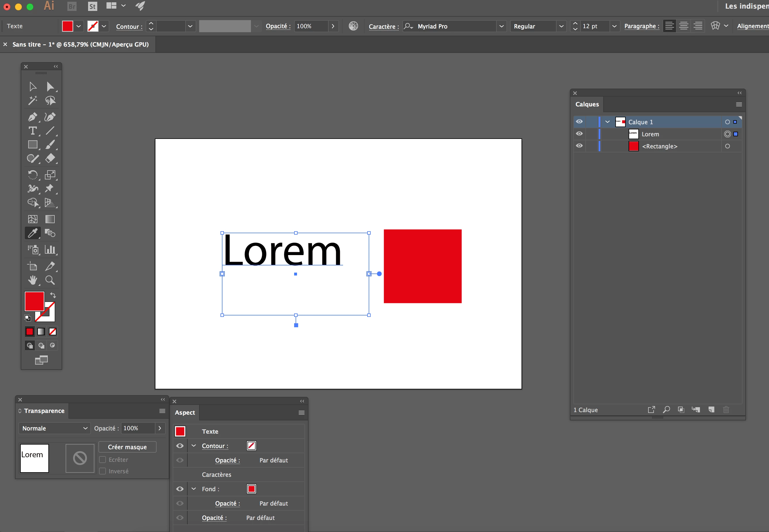The height and width of the screenshot is (532, 769).
Task: Toggle visibility of Fond in Aspect panel
Action: pyautogui.click(x=180, y=489)
